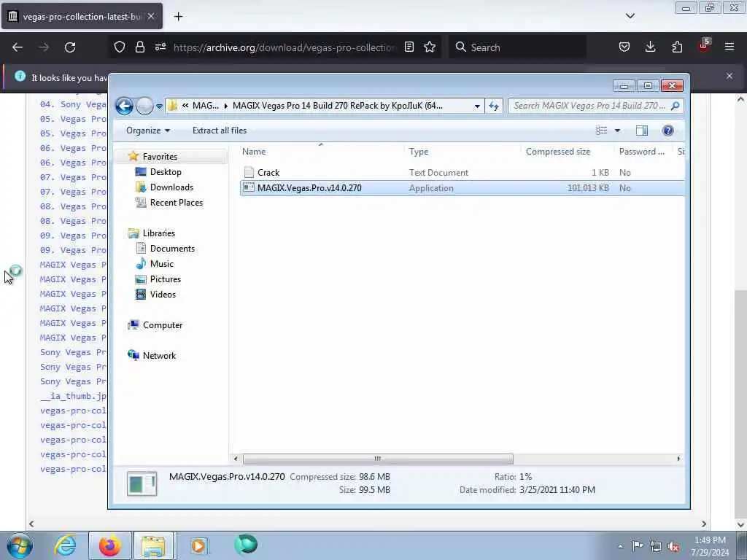Screen dimensions: 747x560
Task: Open Recent Places in navigation pane
Action: click(177, 203)
